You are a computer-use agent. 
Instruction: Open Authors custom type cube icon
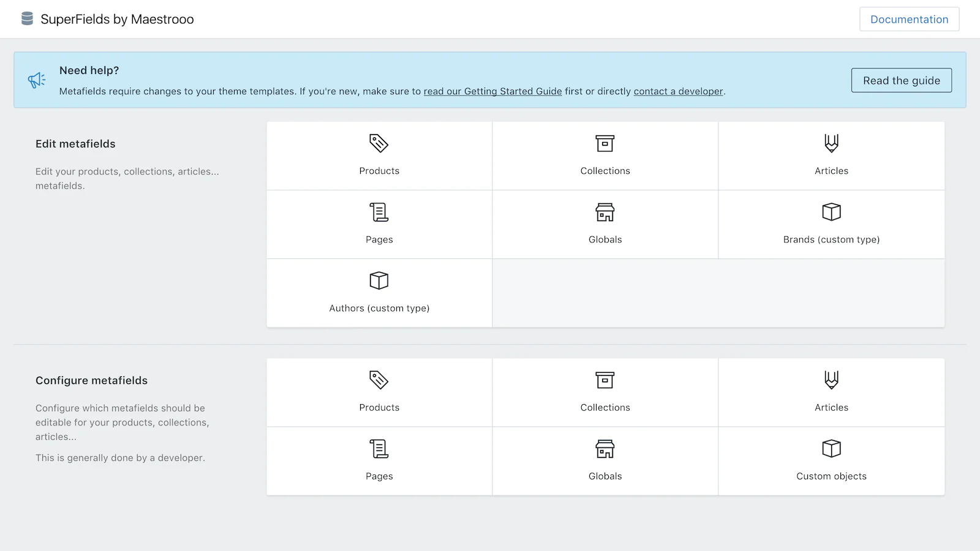(379, 280)
